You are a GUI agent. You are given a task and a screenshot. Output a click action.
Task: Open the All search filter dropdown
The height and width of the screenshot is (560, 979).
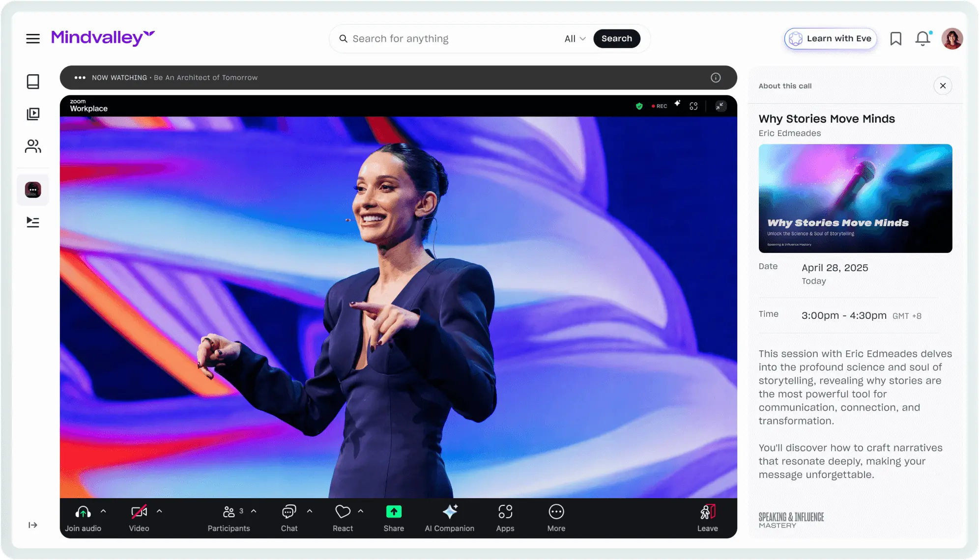[x=575, y=39]
